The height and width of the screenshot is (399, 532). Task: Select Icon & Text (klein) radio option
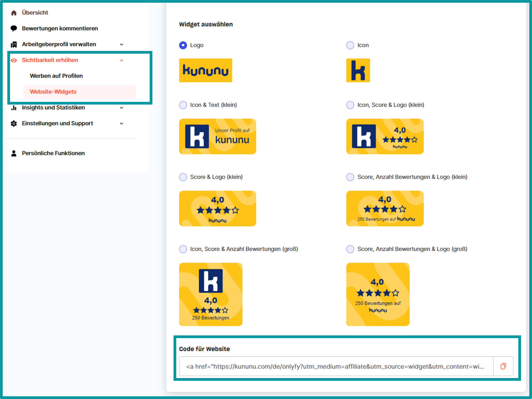pos(183,105)
